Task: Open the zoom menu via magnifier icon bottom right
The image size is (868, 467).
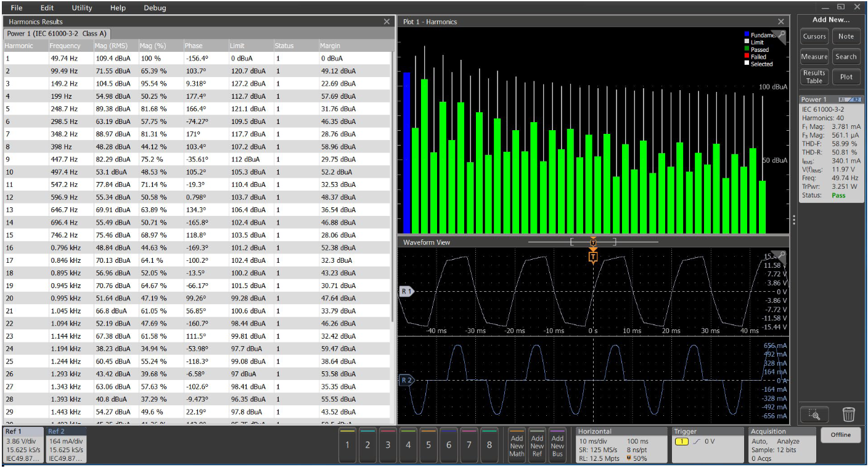Action: [x=814, y=415]
